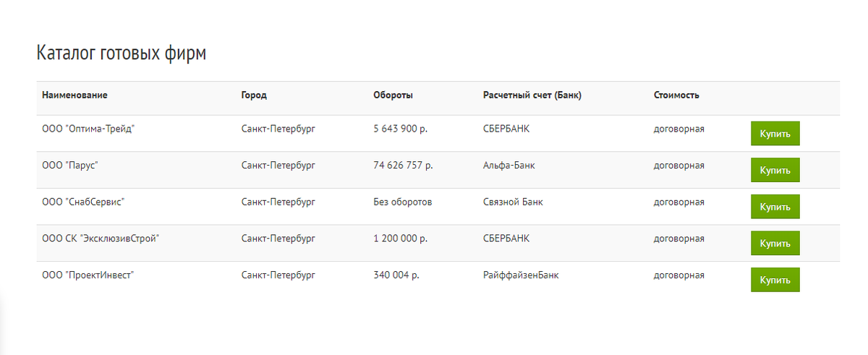
Task: Click the Каталог готовых фирм heading
Action: point(122,54)
